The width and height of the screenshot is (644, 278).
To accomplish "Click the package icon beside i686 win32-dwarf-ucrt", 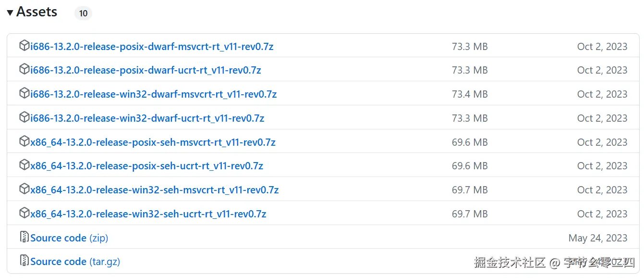I will 24,118.
